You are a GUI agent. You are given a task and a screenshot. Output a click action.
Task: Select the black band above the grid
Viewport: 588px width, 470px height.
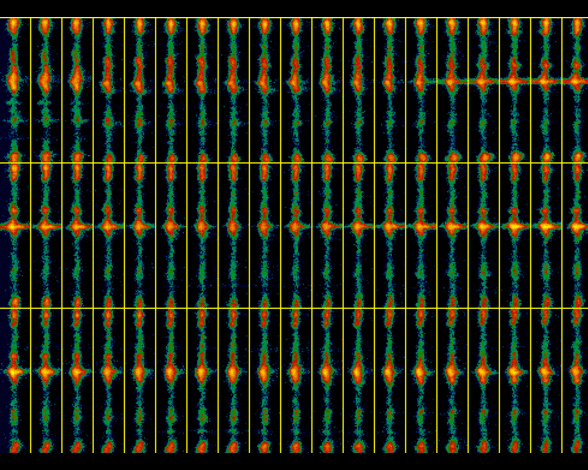coord(294,8)
